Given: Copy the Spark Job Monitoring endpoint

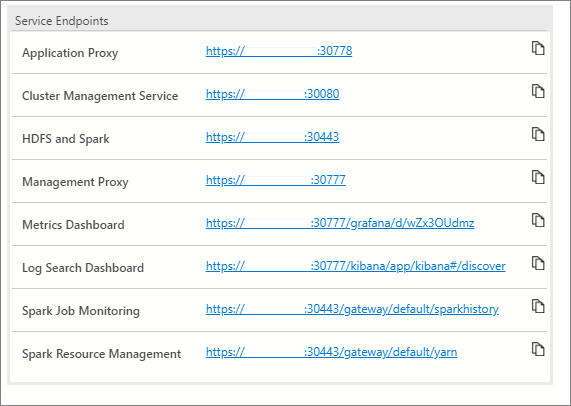Looking at the screenshot, I should (x=538, y=306).
